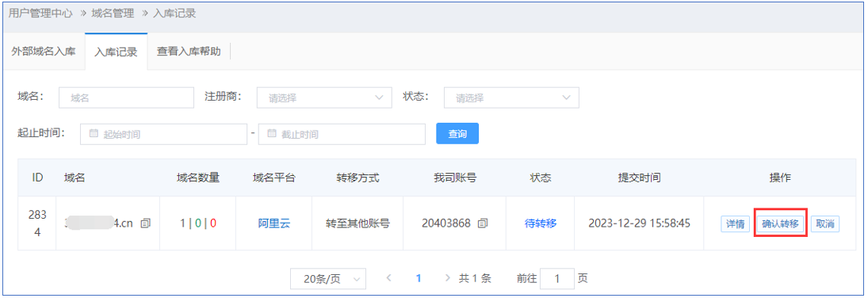Click the 前往 page number input box
This screenshot has width=868, height=298.
(x=557, y=279)
